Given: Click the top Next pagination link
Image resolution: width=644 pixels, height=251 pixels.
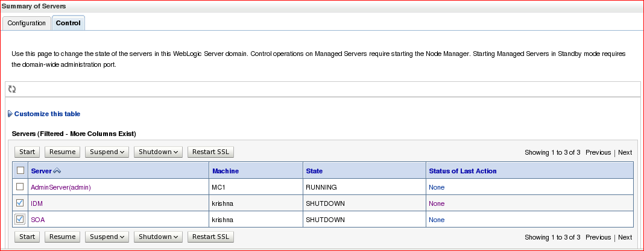Looking at the screenshot, I should coord(625,152).
